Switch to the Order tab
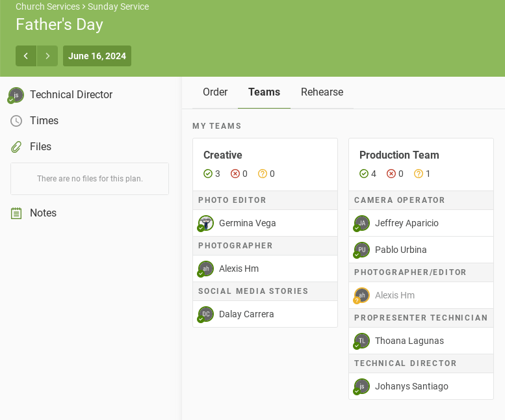This screenshot has width=505, height=420. (215, 92)
